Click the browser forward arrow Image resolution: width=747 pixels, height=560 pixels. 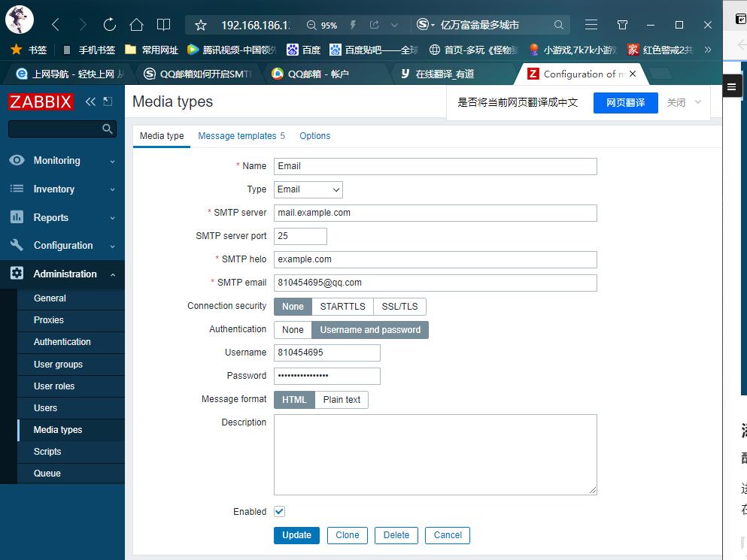pos(83,25)
